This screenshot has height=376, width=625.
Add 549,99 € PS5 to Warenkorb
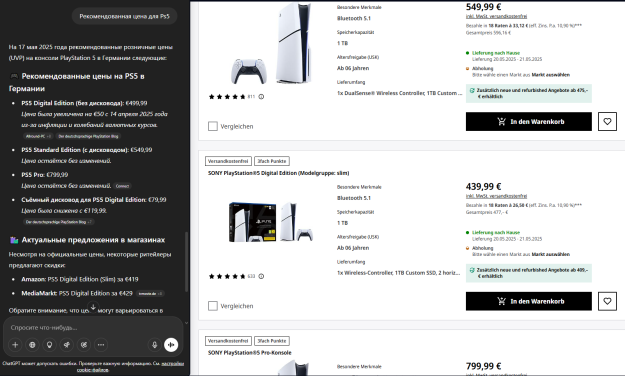[529, 122]
